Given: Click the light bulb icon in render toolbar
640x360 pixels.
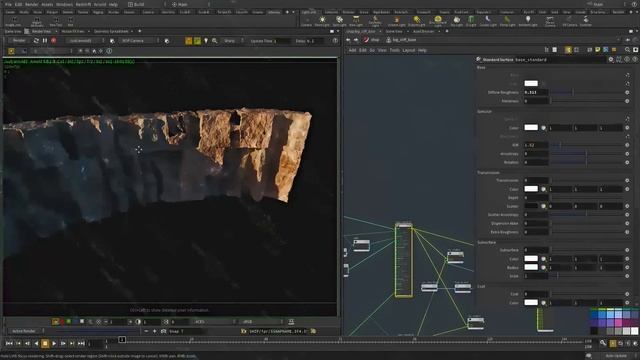Looking at the screenshot, I should tap(206, 41).
